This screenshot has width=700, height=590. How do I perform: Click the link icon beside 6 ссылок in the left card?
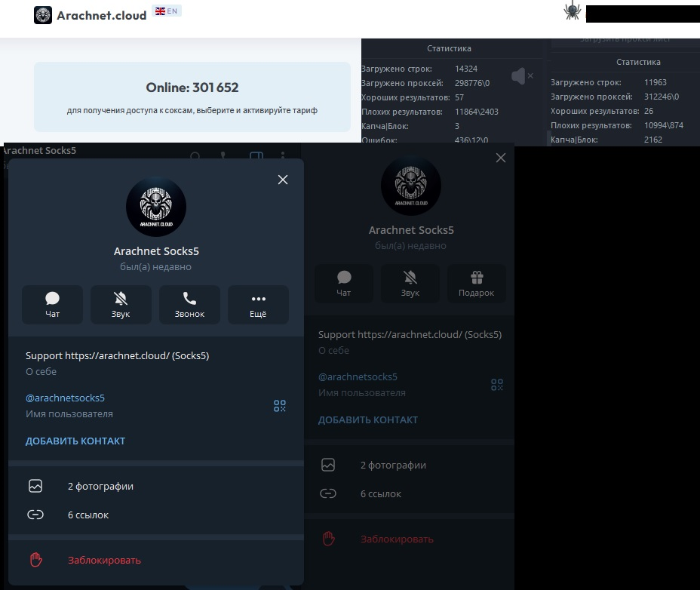(35, 515)
